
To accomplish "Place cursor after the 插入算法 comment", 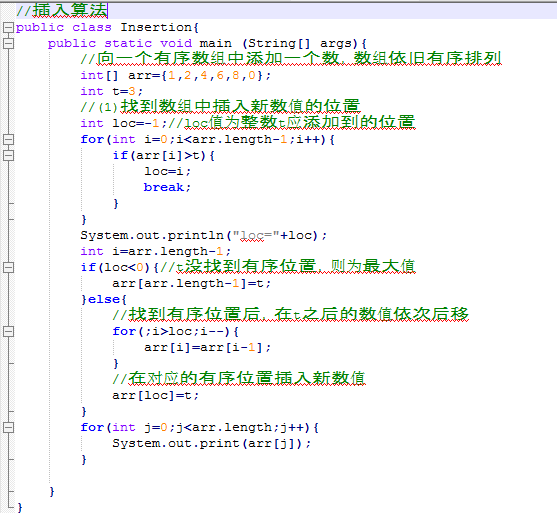I will pos(108,11).
